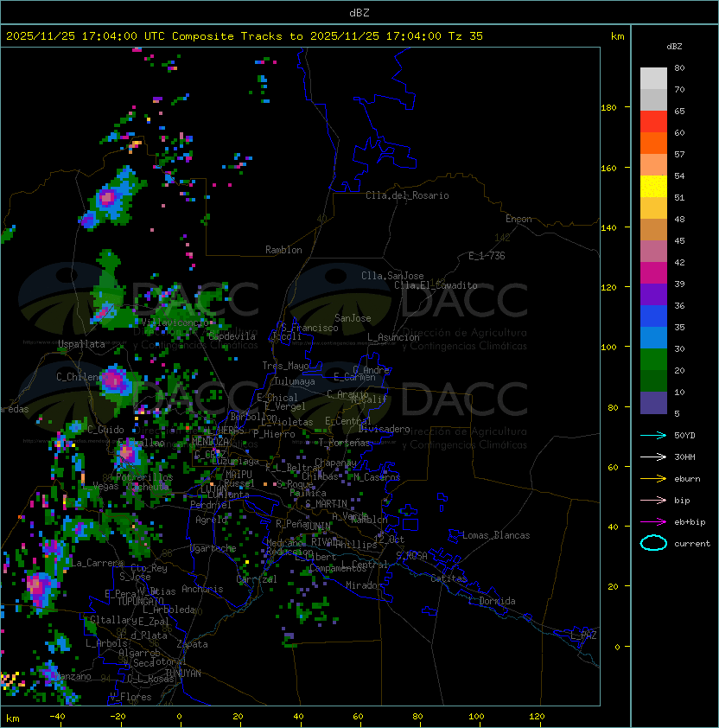This screenshot has height=728, width=719.
Task: Pick the red swatch on dBZ scale
Action: [x=653, y=122]
